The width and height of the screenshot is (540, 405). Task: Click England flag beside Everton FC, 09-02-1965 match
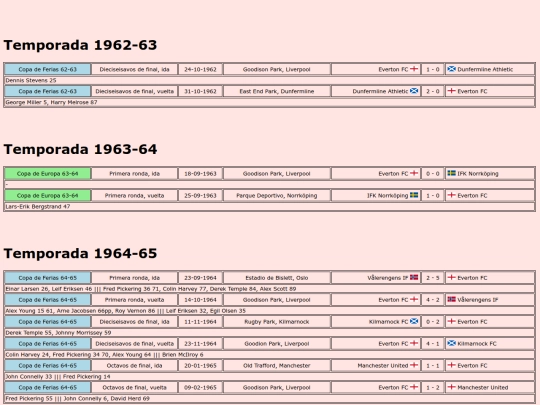point(414,387)
